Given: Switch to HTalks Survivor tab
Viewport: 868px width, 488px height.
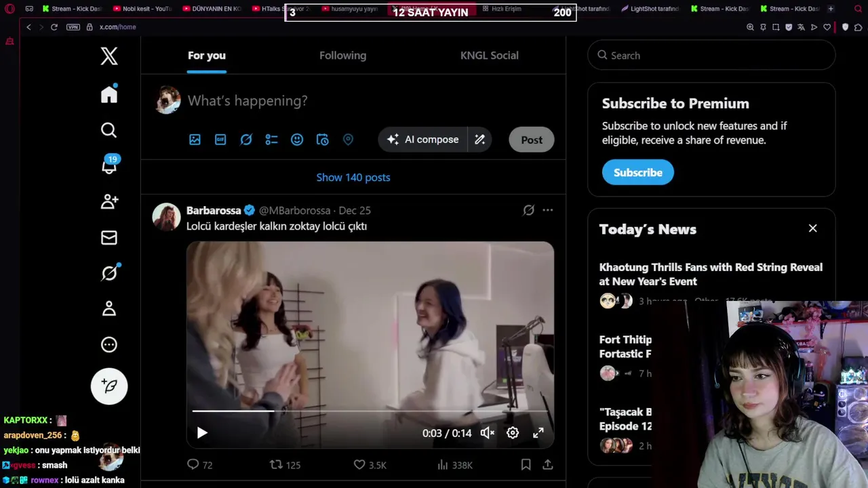Looking at the screenshot, I should (281, 9).
